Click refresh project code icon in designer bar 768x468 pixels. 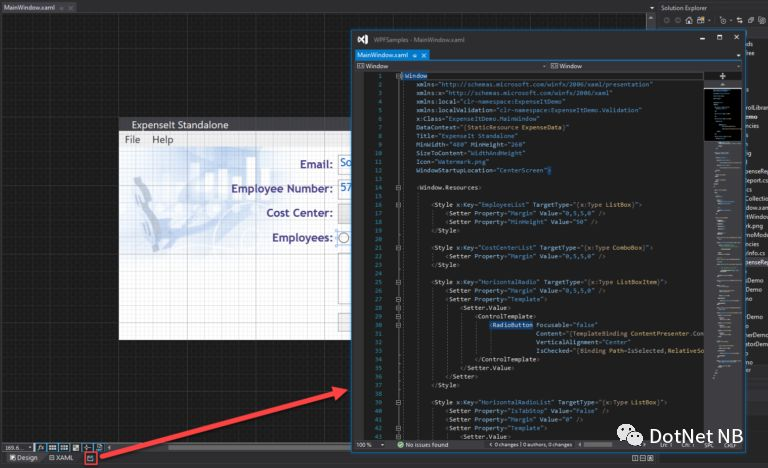pos(99,447)
